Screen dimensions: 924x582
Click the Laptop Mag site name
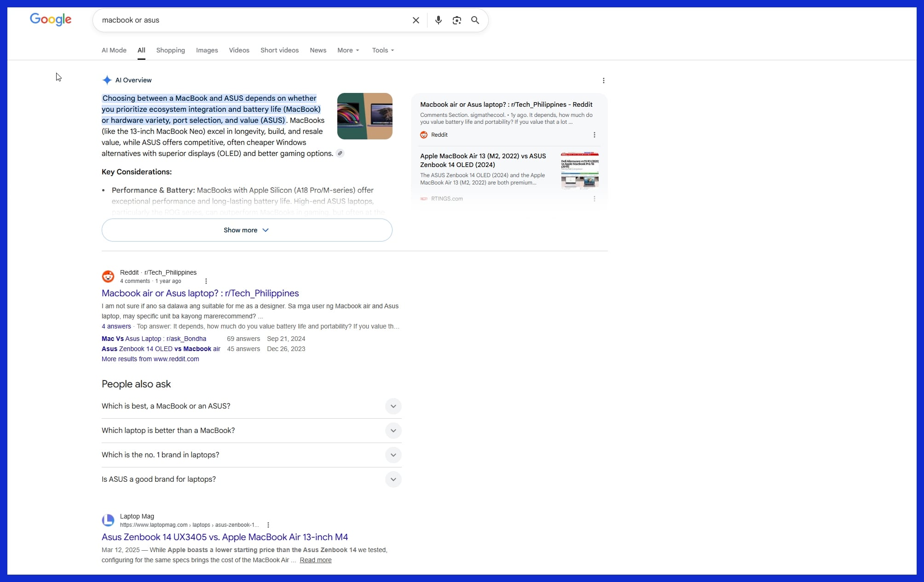[x=137, y=516]
